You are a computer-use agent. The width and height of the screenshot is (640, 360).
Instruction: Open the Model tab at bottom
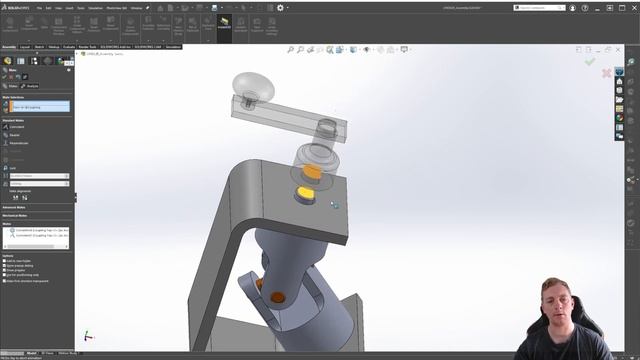(x=31, y=353)
